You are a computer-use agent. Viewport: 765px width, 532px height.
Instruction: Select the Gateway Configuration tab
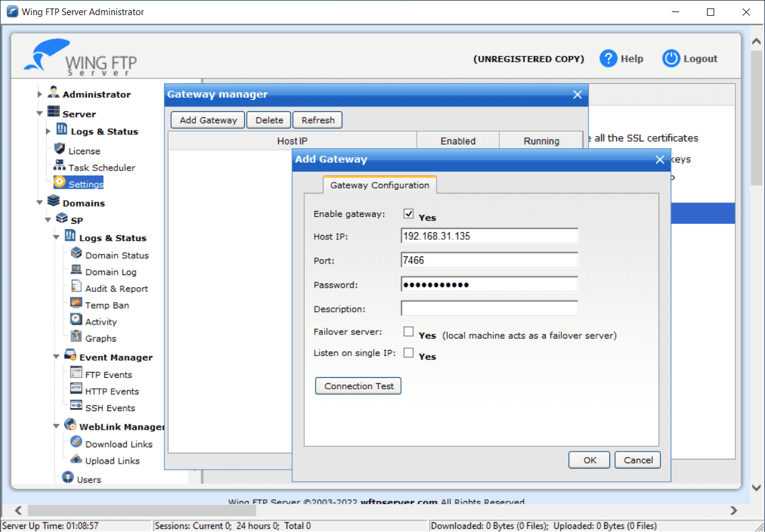pyautogui.click(x=380, y=185)
